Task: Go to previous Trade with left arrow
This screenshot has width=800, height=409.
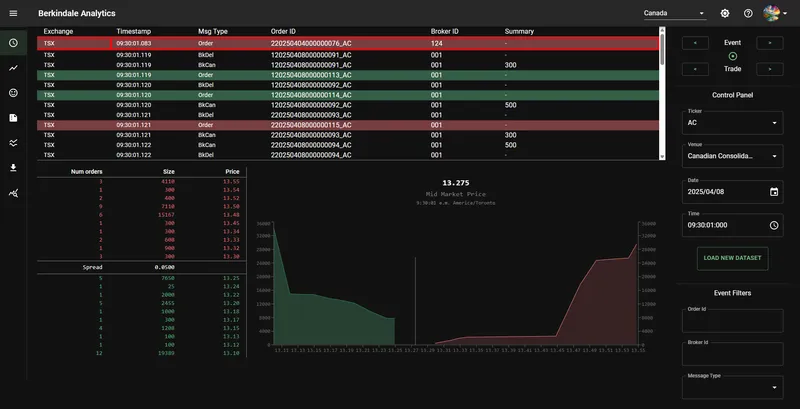Action: [695, 69]
